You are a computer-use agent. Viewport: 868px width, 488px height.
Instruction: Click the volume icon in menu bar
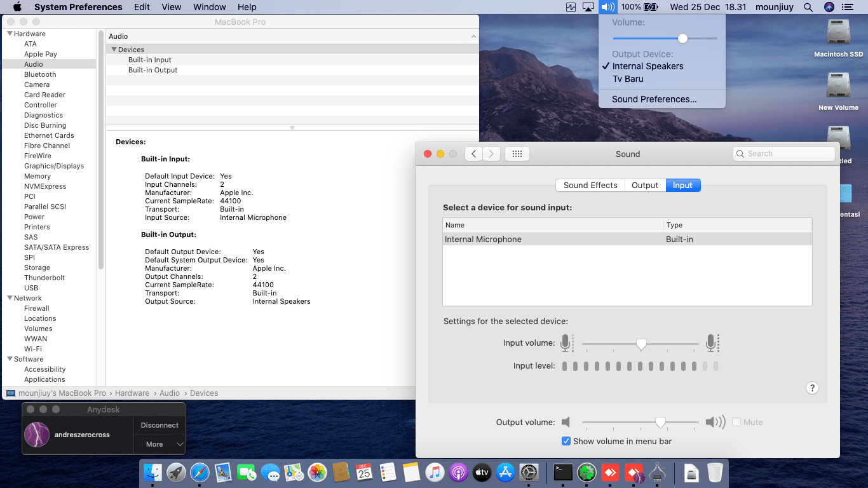coord(608,7)
